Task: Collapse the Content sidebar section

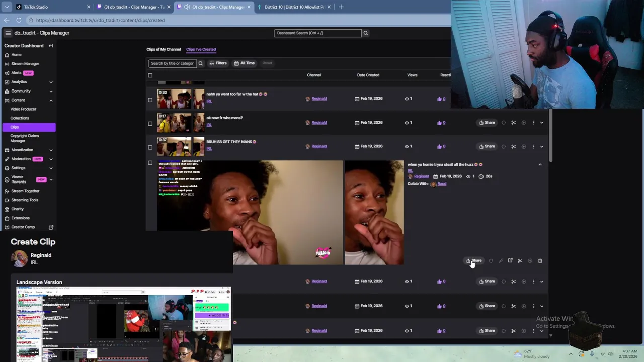Action: (x=51, y=100)
